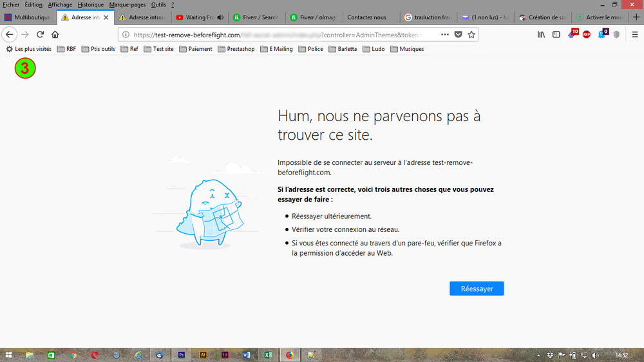The image size is (644, 362).
Task: Close the active Adresse introuvable tab
Action: click(x=106, y=17)
